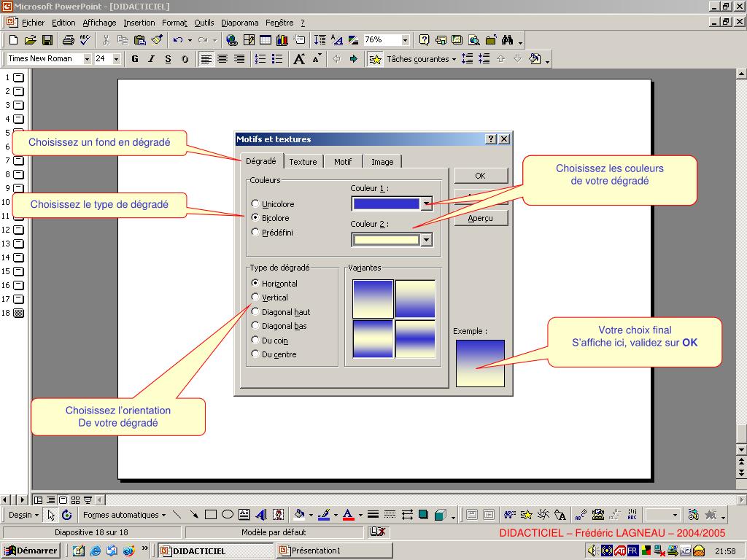Apply bold with the G button
Image resolution: width=747 pixels, height=560 pixels.
(135, 59)
